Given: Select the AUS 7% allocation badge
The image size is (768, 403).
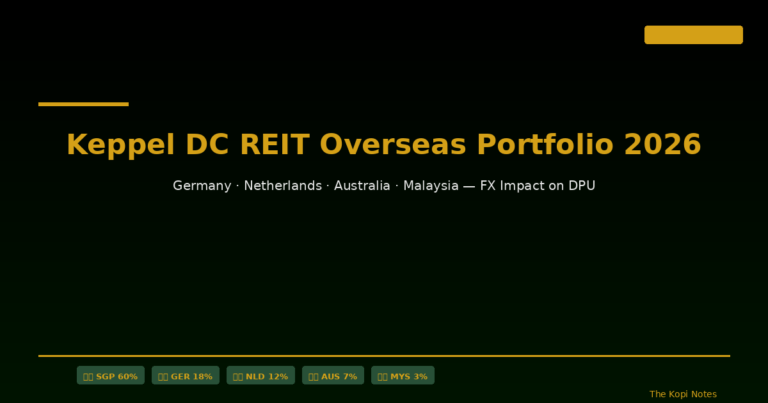Looking at the screenshot, I should (333, 376).
